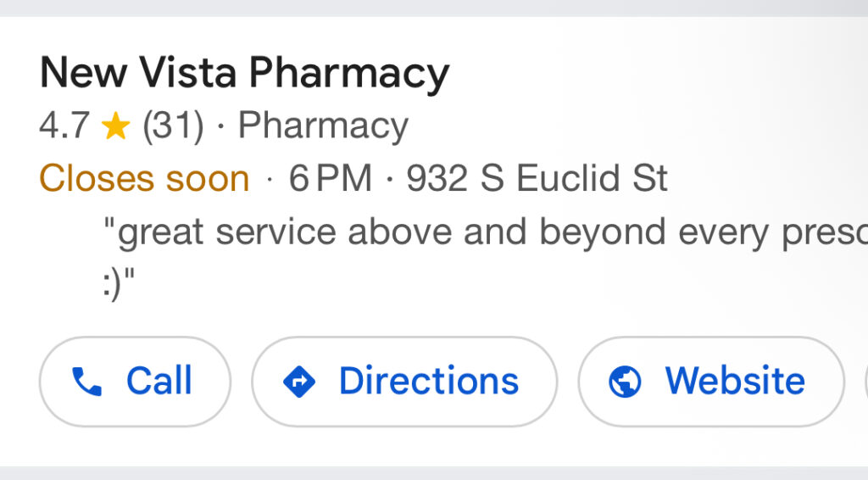
Task: Tap the phone icon in Call button
Action: pyautogui.click(x=86, y=382)
